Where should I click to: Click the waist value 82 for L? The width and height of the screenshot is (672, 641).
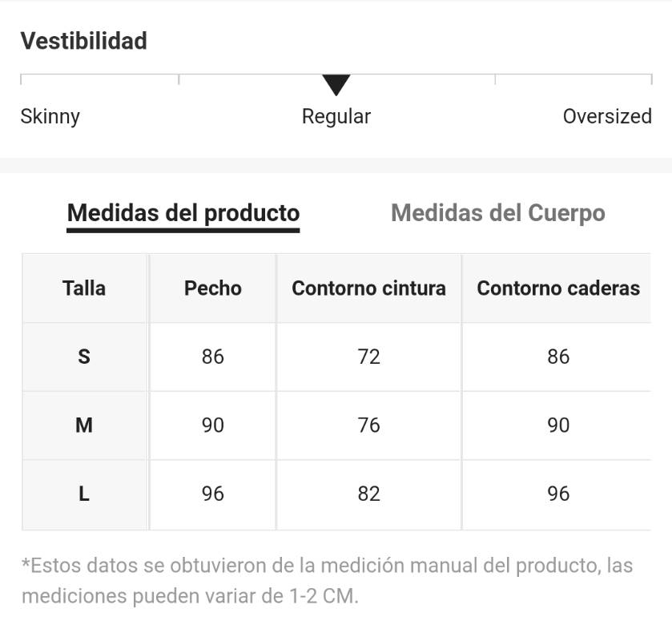point(369,494)
